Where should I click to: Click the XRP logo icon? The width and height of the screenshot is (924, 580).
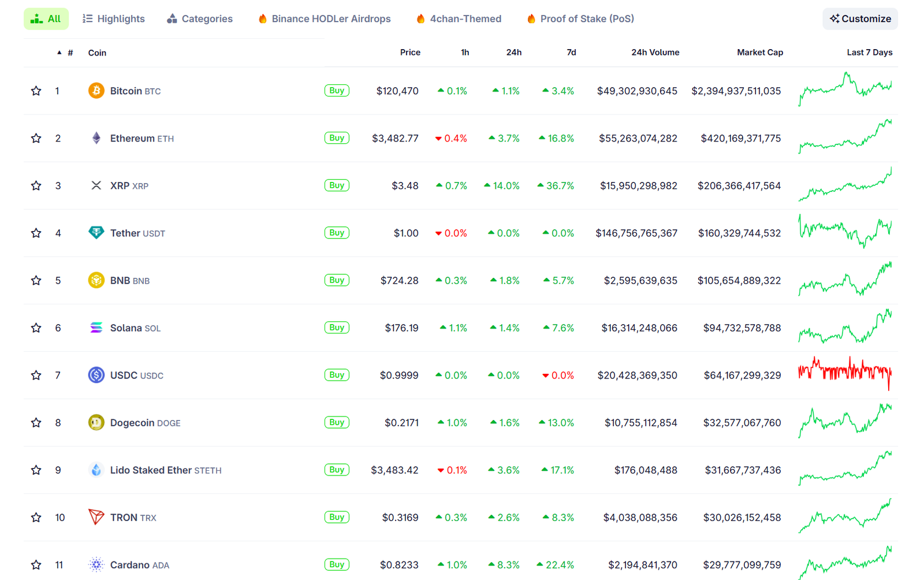[96, 185]
